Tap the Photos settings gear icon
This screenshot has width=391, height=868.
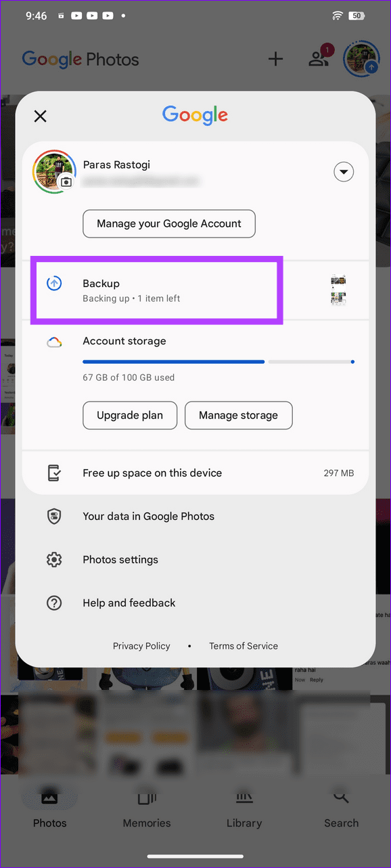pyautogui.click(x=54, y=560)
